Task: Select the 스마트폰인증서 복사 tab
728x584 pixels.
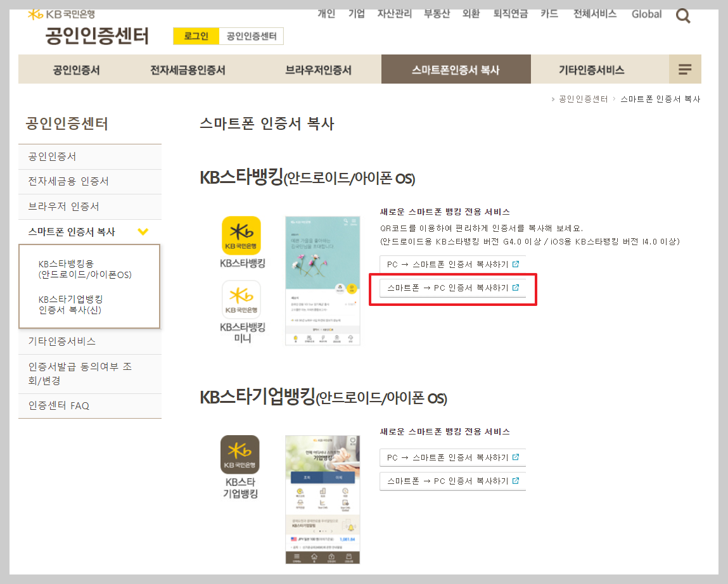Action: (456, 70)
